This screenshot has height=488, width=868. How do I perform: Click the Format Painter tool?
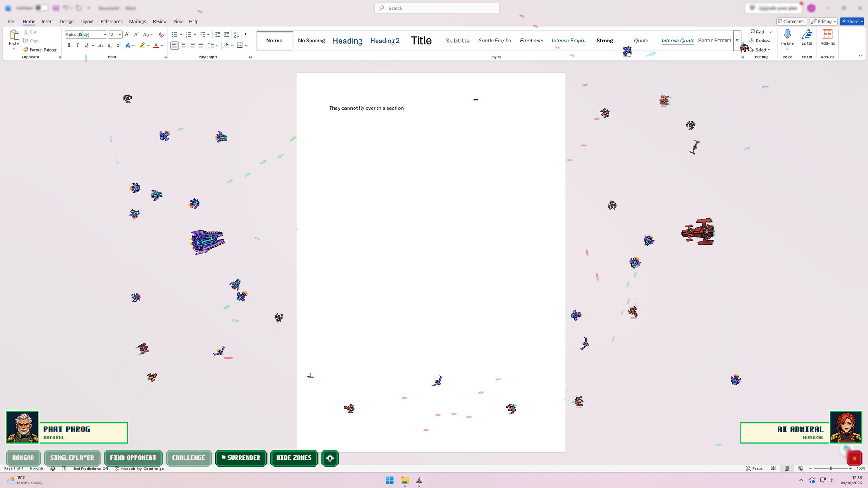click(x=40, y=50)
